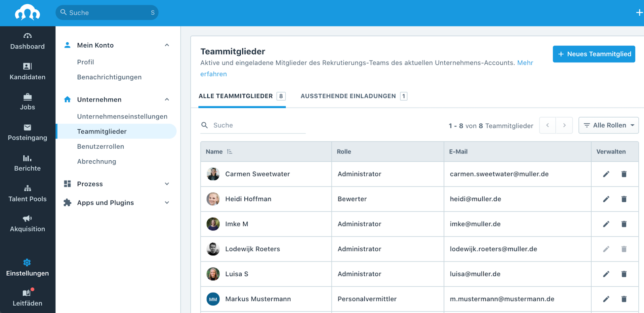Select Teammitglieder in the settings menu
The width and height of the screenshot is (644, 313).
point(117,131)
